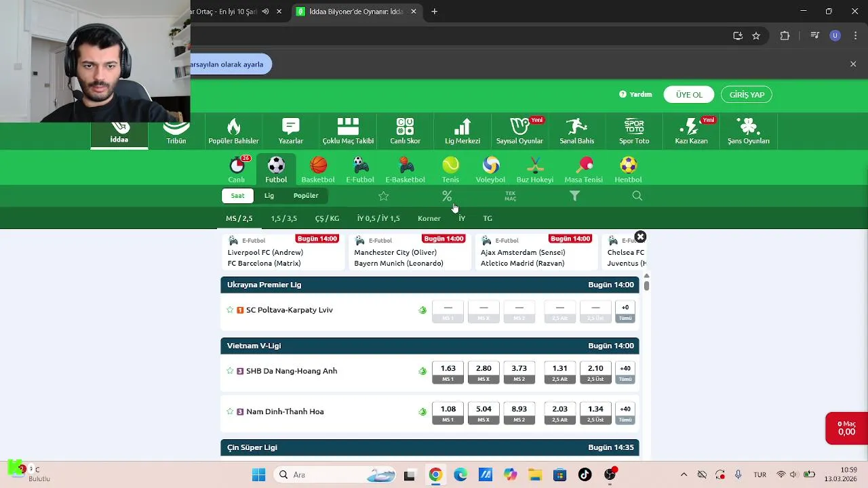Switch to the Korner market tab
The height and width of the screenshot is (488, 868).
click(429, 218)
